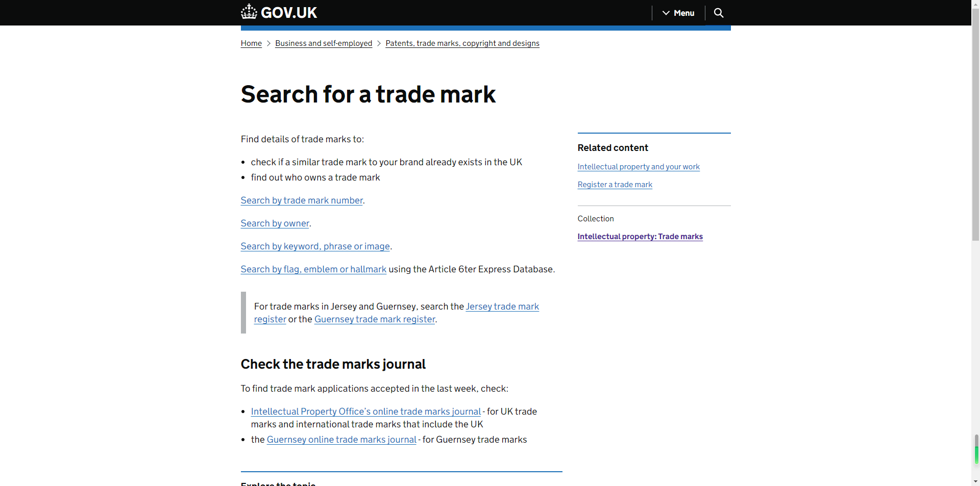This screenshot has height=486, width=980.
Task: Click the Search for a trade mark heading
Action: [x=368, y=94]
